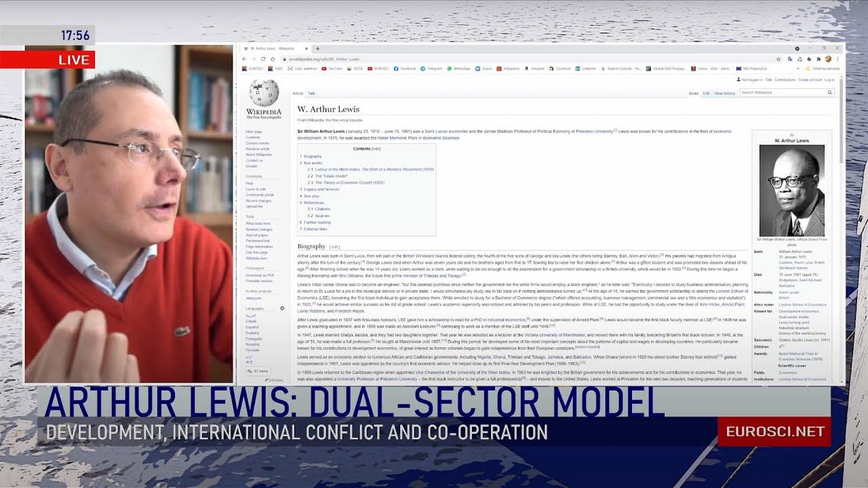Click the browser reload page icon
Screen dimensions: 868x488
pyautogui.click(x=263, y=59)
